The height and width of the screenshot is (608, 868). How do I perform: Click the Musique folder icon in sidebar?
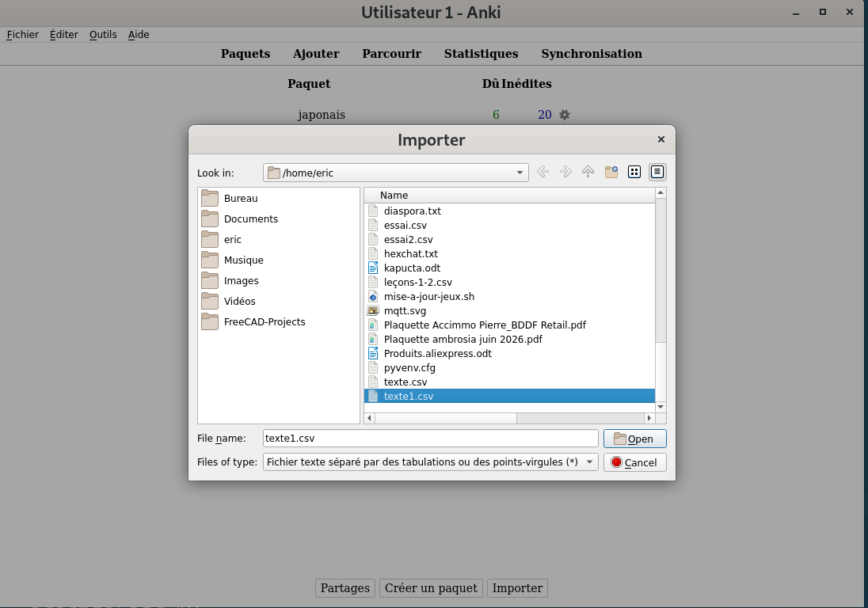pos(210,260)
